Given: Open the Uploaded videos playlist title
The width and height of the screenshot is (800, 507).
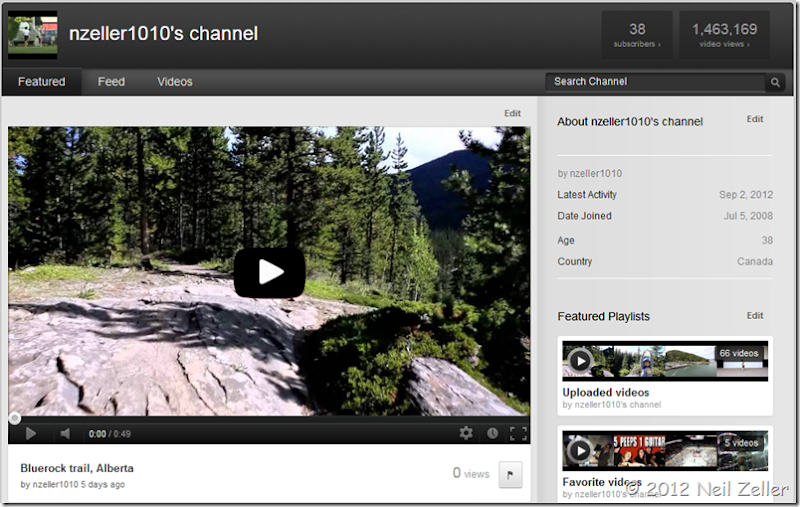Looking at the screenshot, I should tap(606, 392).
